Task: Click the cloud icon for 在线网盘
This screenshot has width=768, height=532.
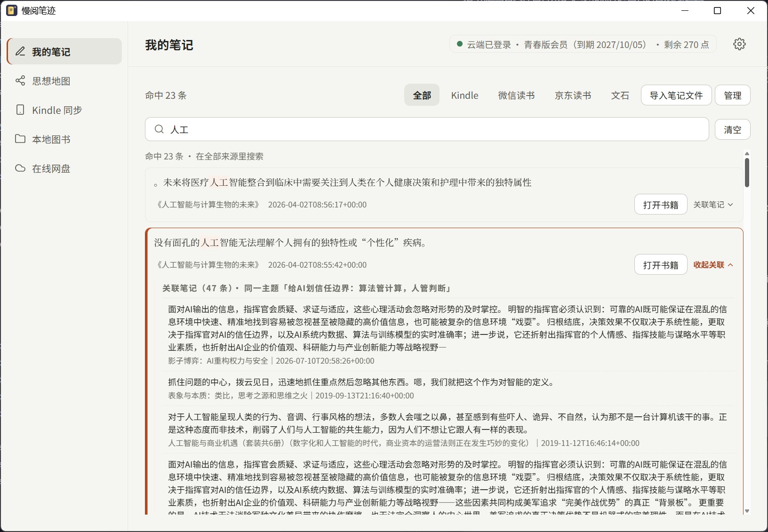Action: point(20,168)
